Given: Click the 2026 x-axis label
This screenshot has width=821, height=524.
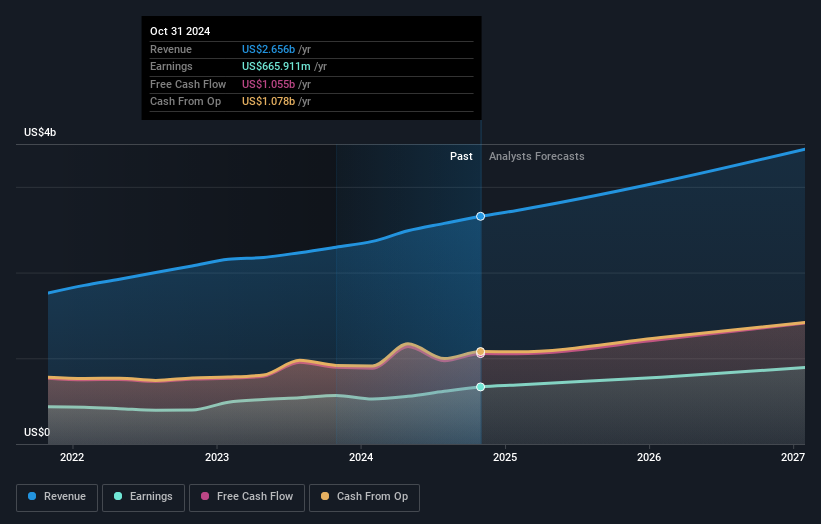Looking at the screenshot, I should [x=649, y=457].
